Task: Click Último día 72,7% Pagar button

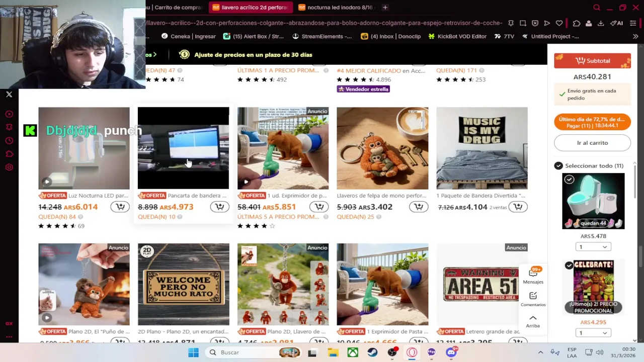Action: point(592,122)
